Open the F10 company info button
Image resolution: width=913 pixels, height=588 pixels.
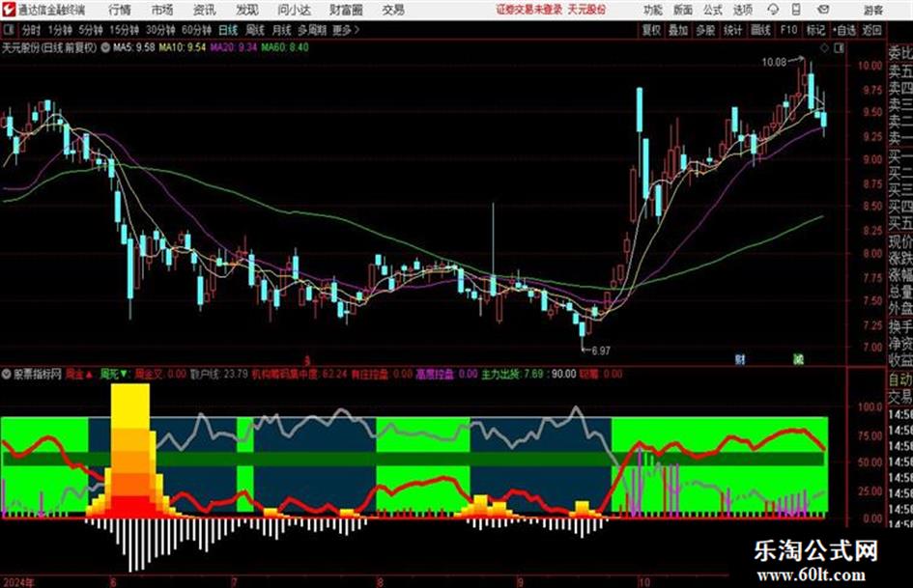click(x=788, y=30)
